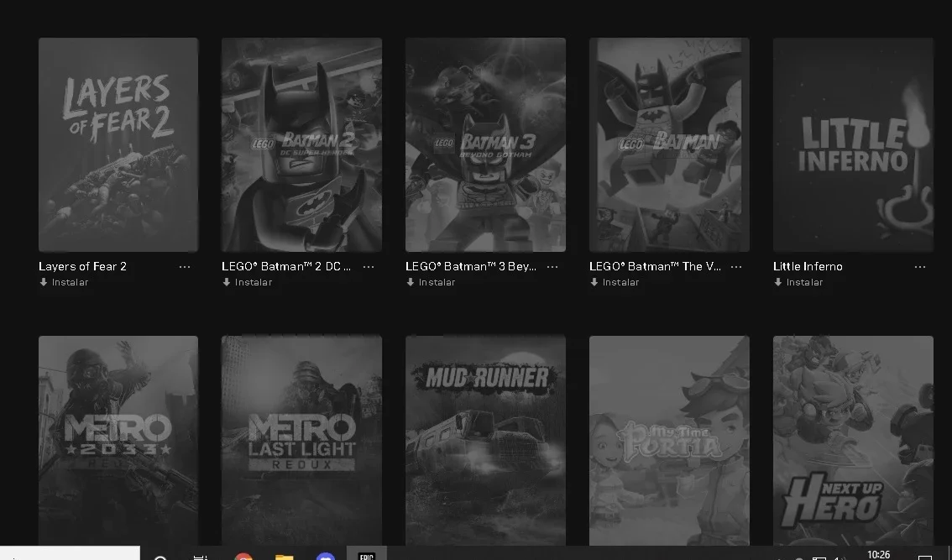Open the Little Inferno cover art
The height and width of the screenshot is (560, 952).
pos(853,144)
